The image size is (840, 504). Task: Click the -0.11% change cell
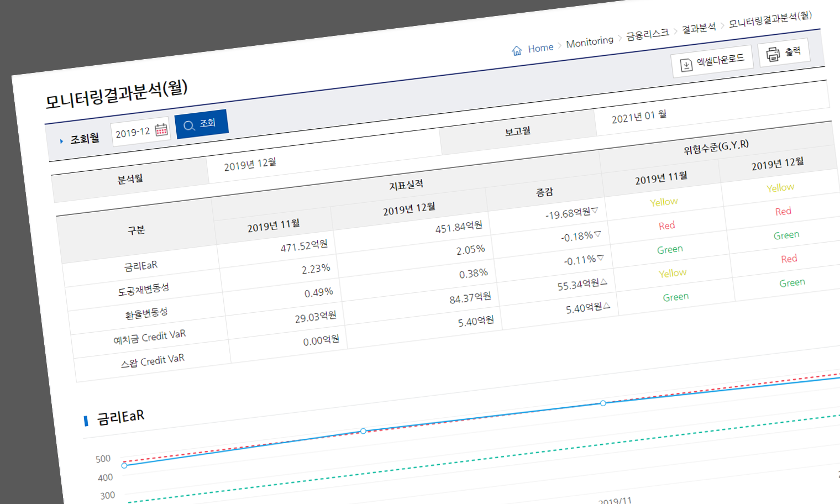[584, 260]
